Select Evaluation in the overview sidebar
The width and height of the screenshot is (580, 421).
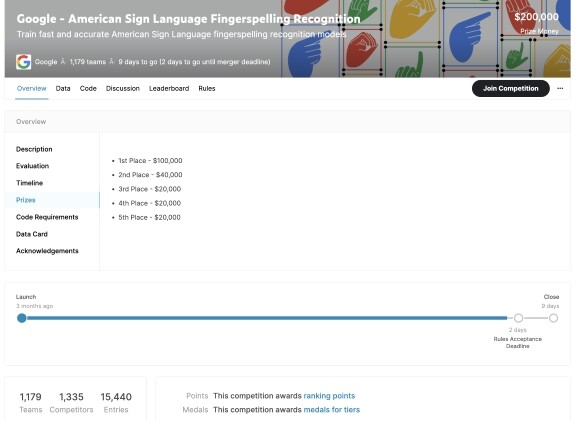[33, 166]
